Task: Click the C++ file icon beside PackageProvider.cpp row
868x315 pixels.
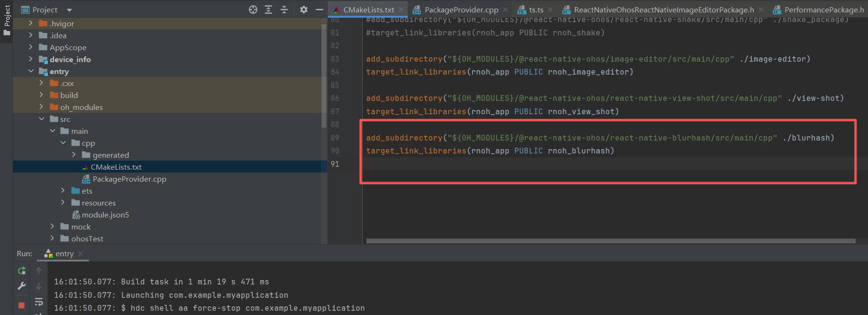Action: coord(86,179)
